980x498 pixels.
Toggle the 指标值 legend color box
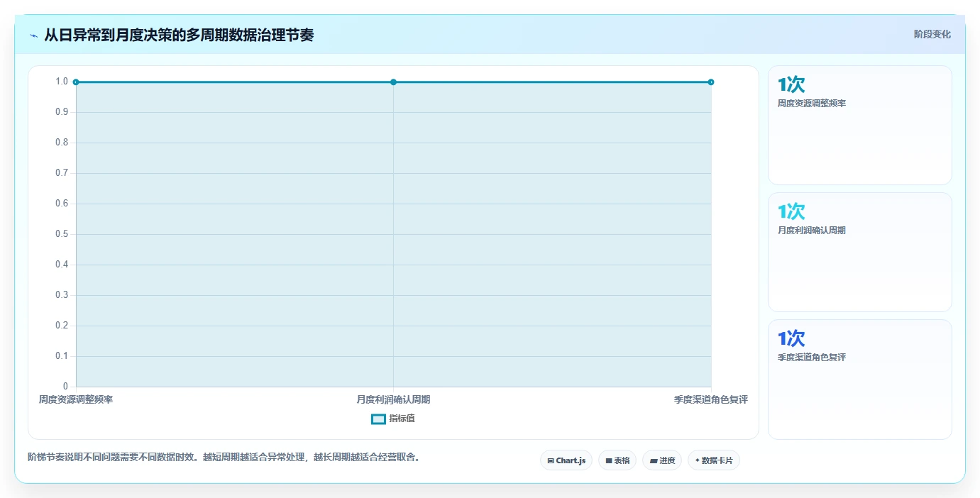[x=378, y=419]
